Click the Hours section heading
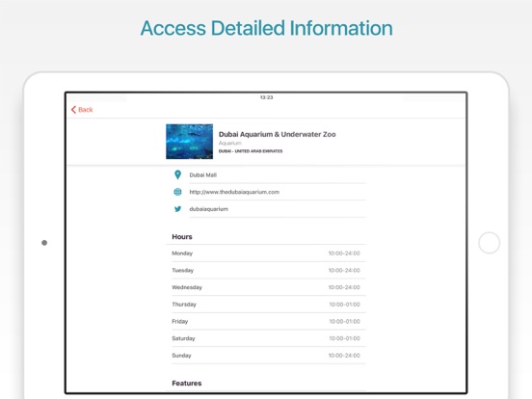The width and height of the screenshot is (532, 399). 182,237
